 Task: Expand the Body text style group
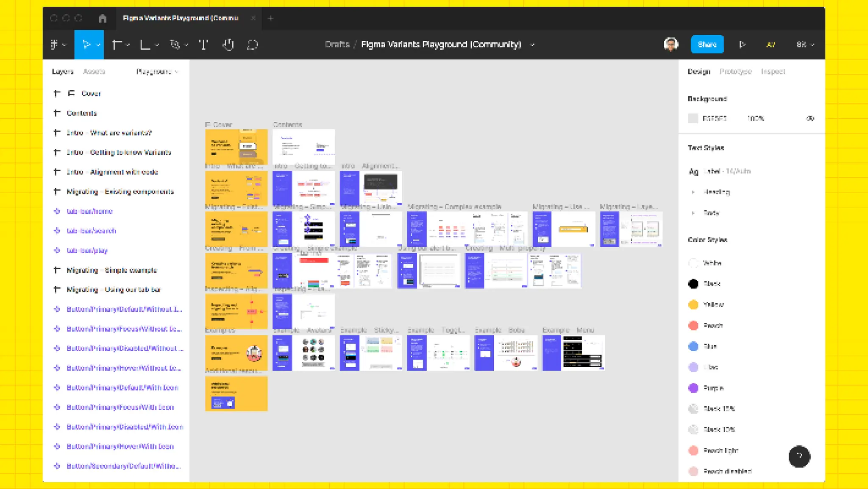(693, 213)
